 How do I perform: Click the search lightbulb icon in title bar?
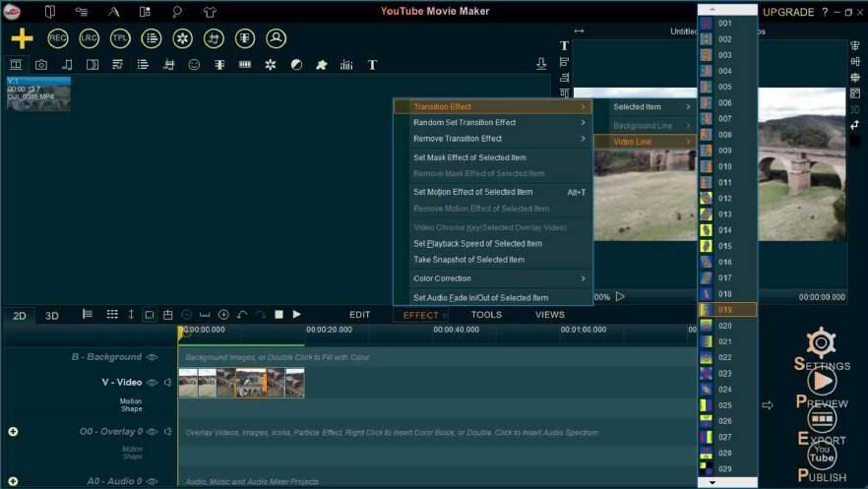177,12
